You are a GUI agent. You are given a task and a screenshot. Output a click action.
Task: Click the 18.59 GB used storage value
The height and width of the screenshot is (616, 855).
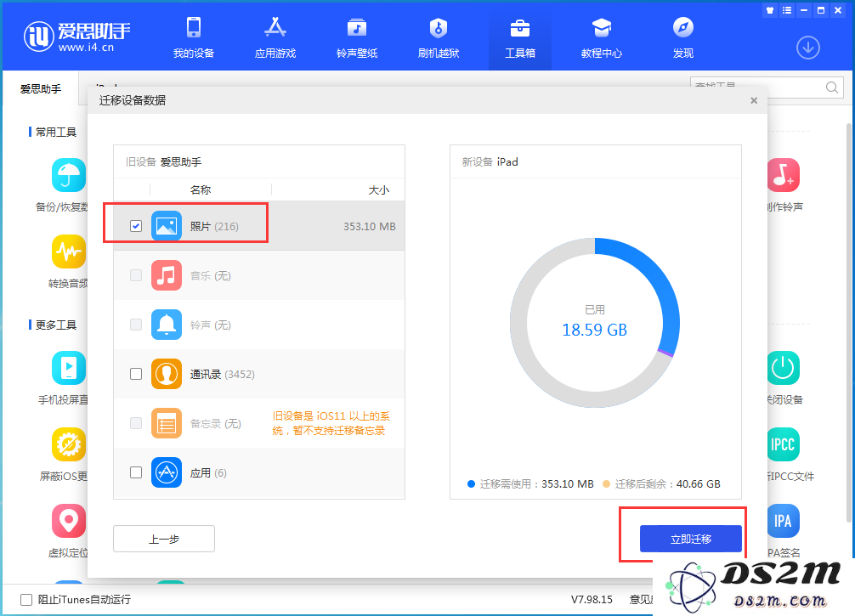(x=594, y=330)
